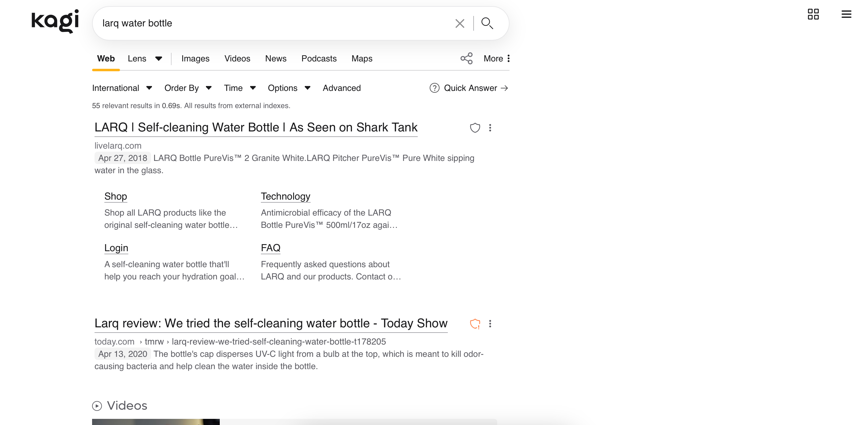Click the Quick Answer question mark icon
The width and height of the screenshot is (868, 425).
click(434, 88)
